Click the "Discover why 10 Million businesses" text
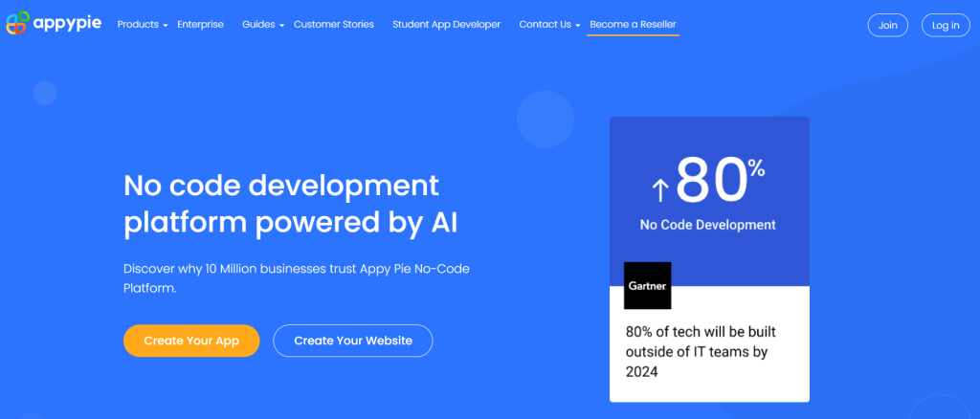The image size is (980, 419). tap(297, 278)
